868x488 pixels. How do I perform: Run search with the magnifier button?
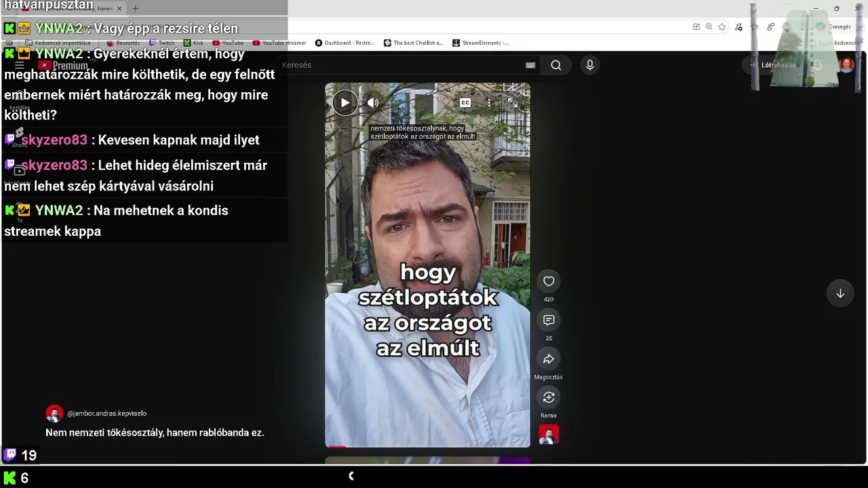556,65
